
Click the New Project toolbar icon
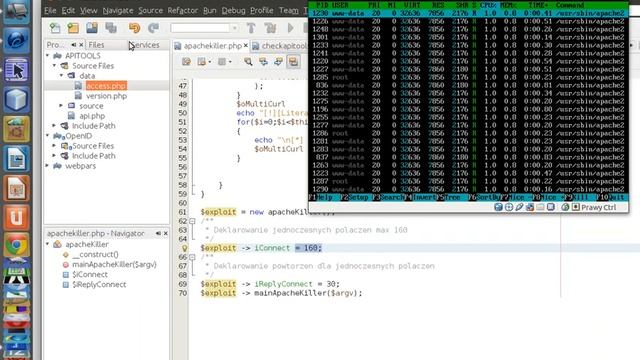coord(73,28)
